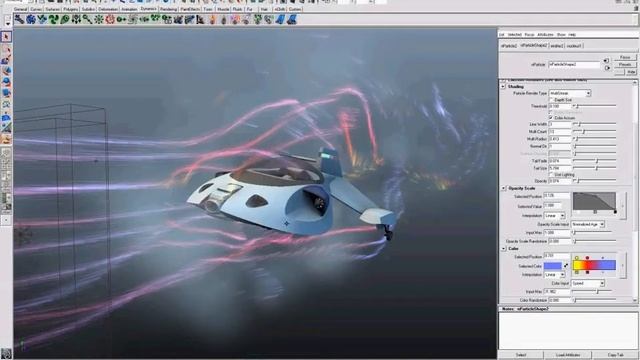The height and width of the screenshot is (360, 640).
Task: Click the orange flame effect shelf icon
Action: 212,19
